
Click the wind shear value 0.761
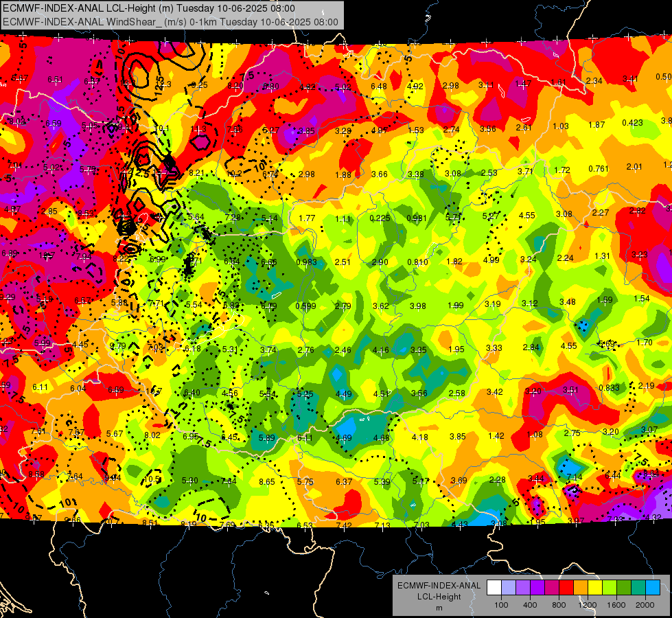[599, 168]
